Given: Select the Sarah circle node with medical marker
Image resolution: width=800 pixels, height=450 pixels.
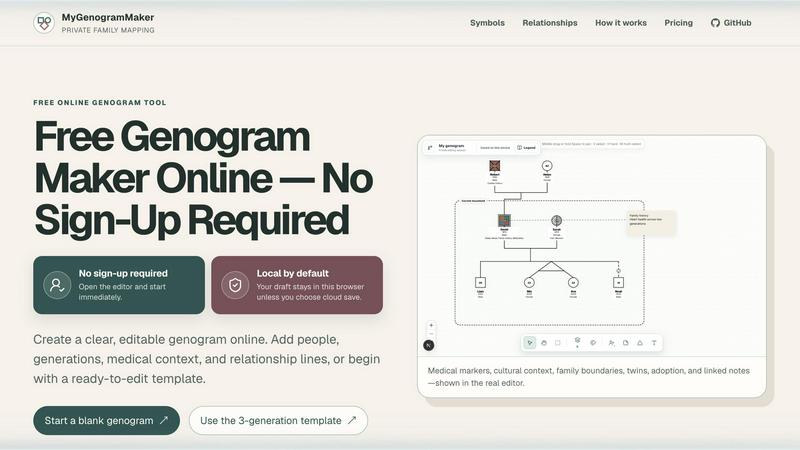Looking at the screenshot, I should point(557,220).
